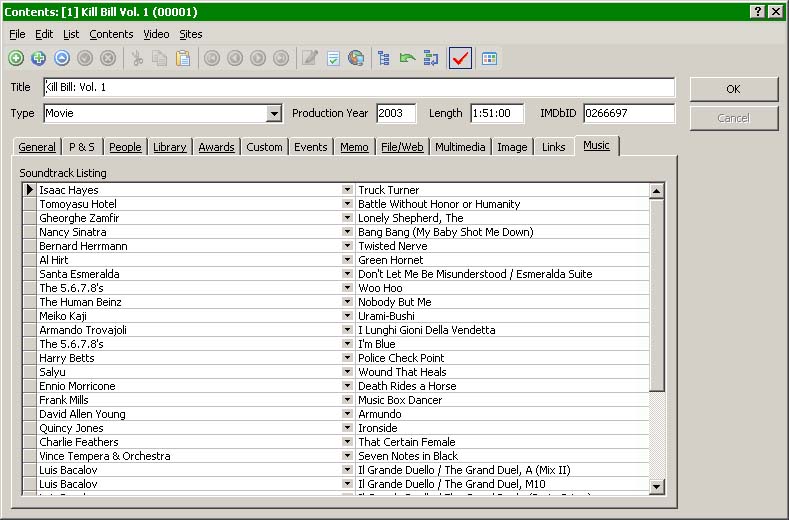Viewport: 789px width, 520px height.
Task: Click the grayed checkmark circle icon
Action: pyautogui.click(x=85, y=58)
